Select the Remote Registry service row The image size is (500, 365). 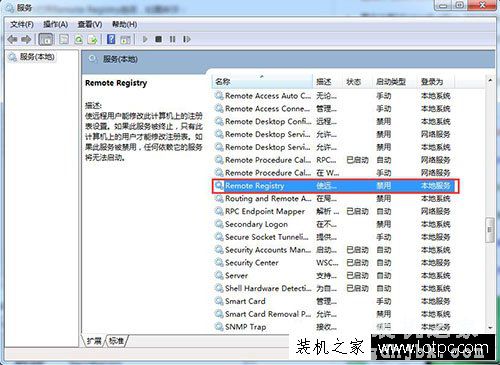[x=335, y=186]
